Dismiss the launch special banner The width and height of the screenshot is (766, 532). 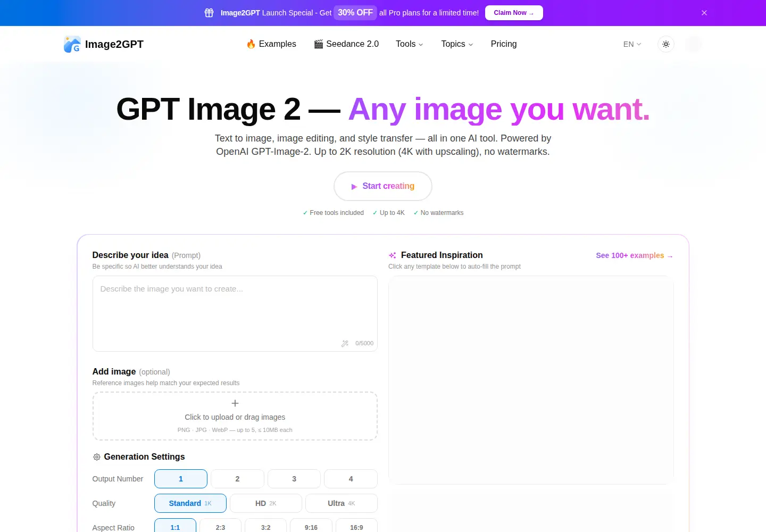click(704, 13)
